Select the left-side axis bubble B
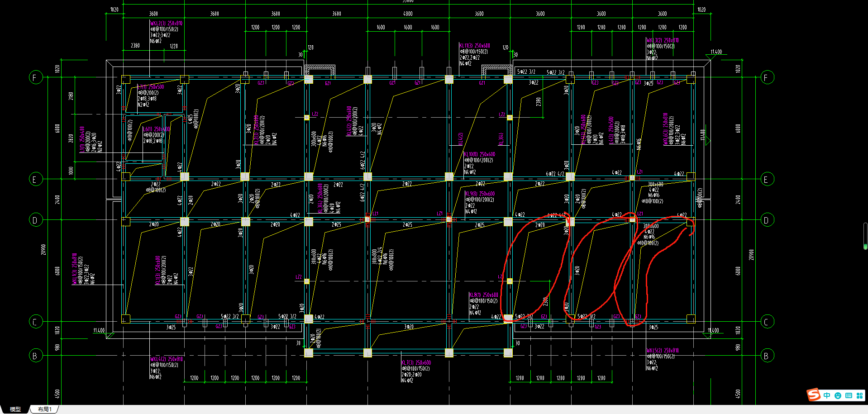The width and height of the screenshot is (868, 414). 36,356
